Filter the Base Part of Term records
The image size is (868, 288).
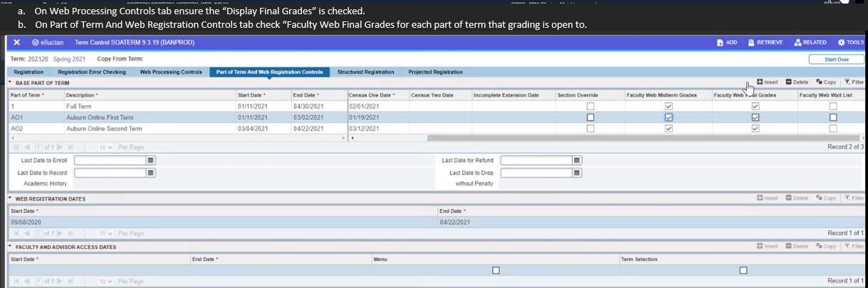point(853,82)
